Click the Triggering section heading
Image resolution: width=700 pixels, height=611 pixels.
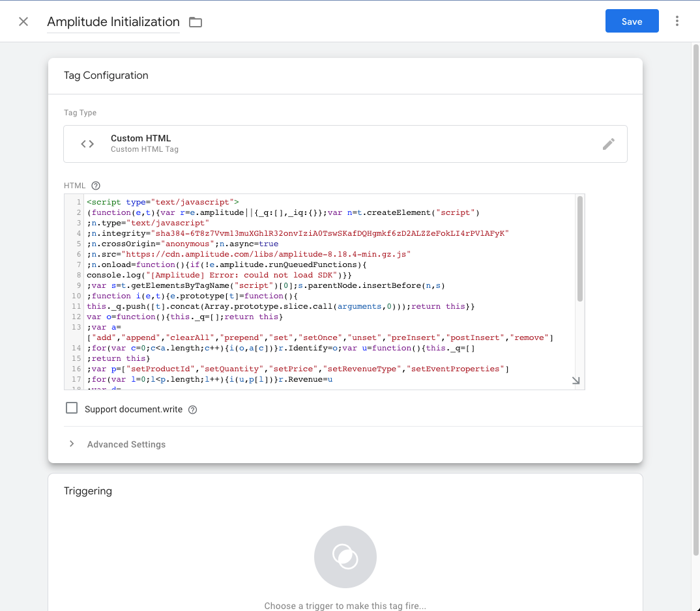coord(88,491)
